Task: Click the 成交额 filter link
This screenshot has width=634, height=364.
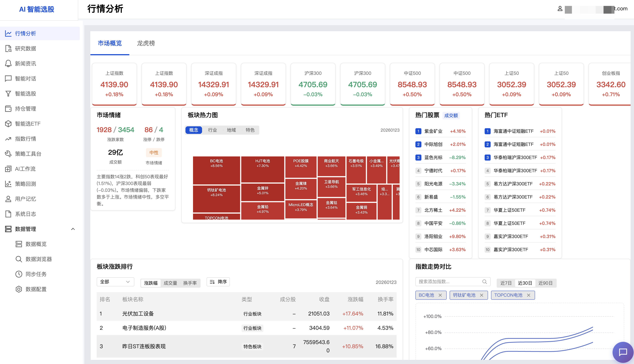Action: [451, 115]
